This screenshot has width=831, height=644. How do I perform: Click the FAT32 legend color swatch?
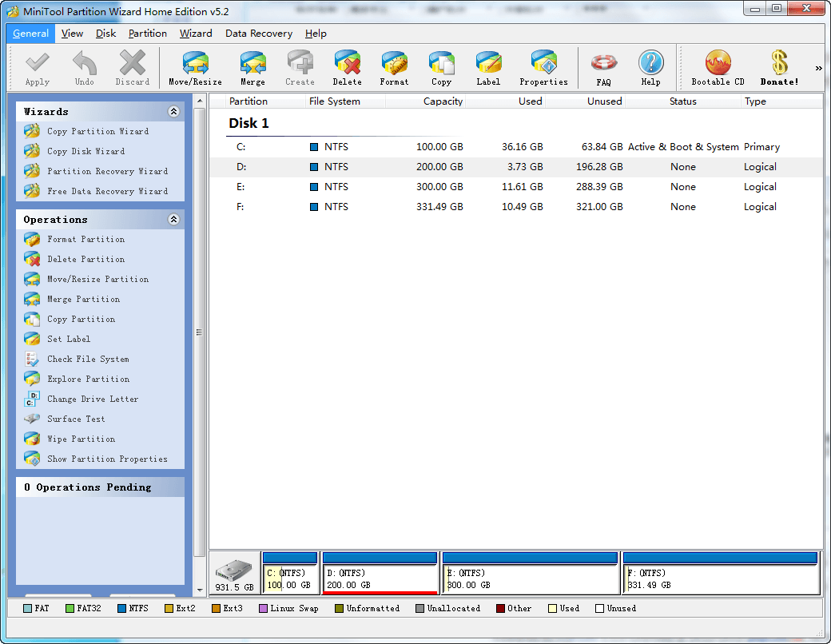70,609
